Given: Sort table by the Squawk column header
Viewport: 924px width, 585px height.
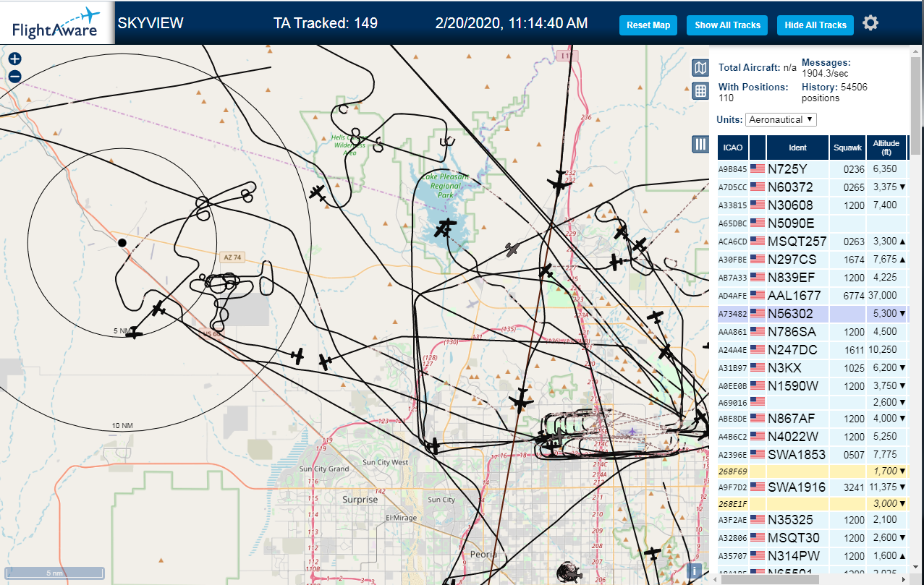Looking at the screenshot, I should 848,148.
